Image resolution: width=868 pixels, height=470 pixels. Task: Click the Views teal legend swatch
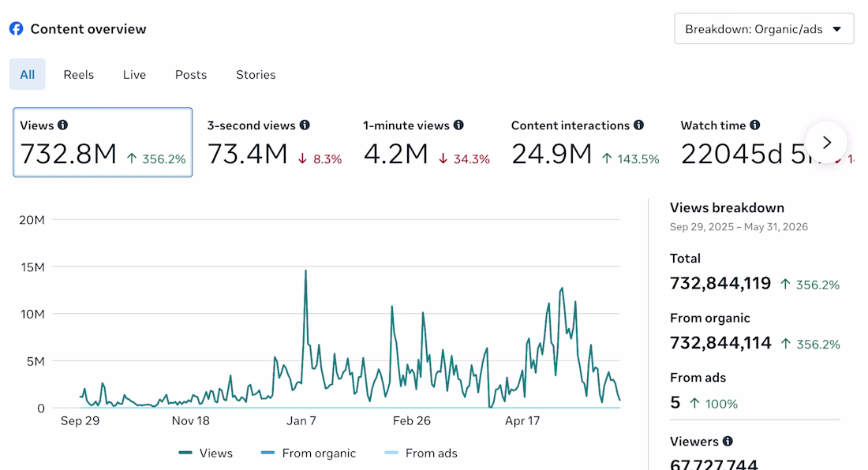(x=185, y=453)
